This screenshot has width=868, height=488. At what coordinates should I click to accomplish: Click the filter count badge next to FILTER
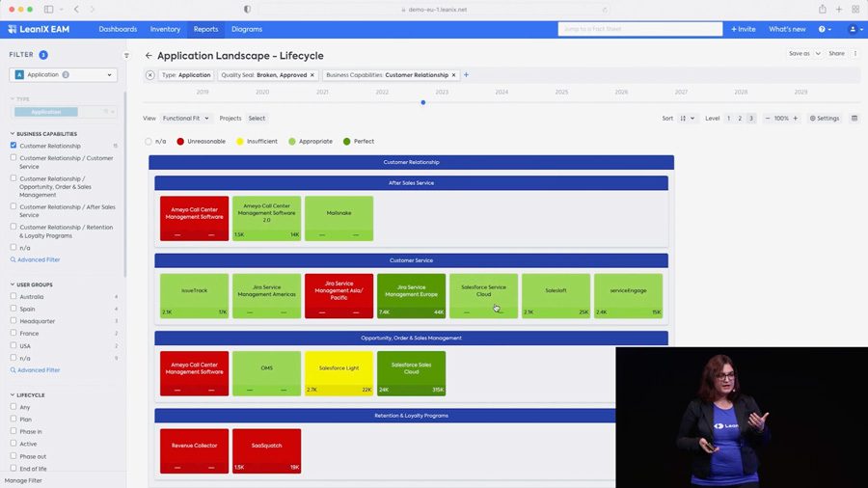[x=43, y=55]
